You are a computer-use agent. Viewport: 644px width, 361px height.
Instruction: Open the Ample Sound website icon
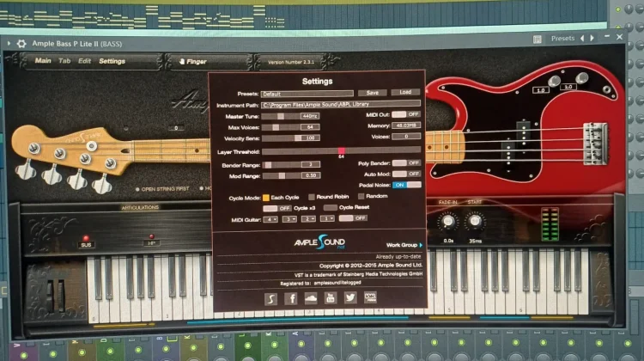[270, 298]
